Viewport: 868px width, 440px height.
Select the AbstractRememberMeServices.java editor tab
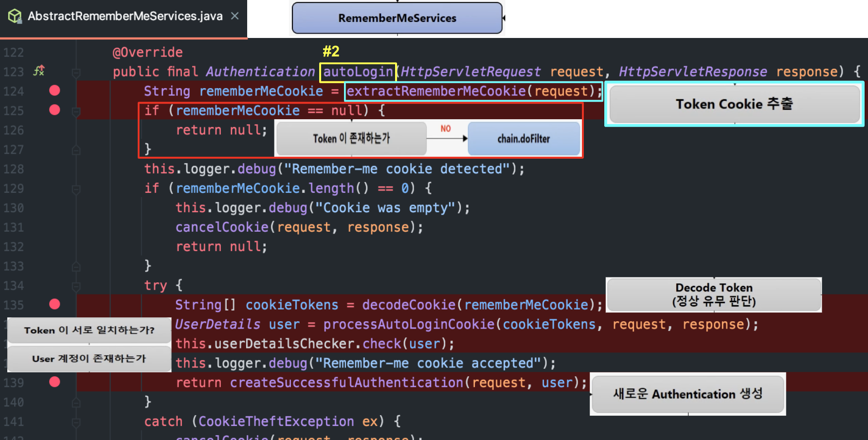click(x=124, y=17)
